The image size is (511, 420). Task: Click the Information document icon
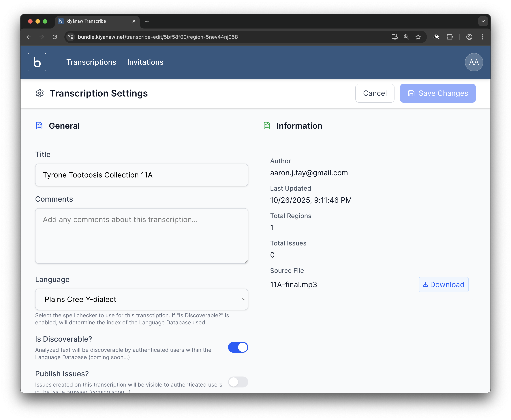(x=267, y=126)
